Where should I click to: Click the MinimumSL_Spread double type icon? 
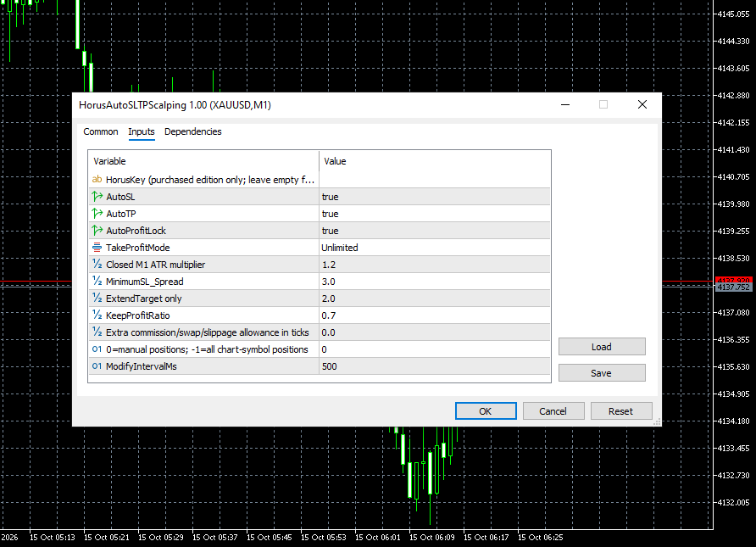pyautogui.click(x=97, y=281)
